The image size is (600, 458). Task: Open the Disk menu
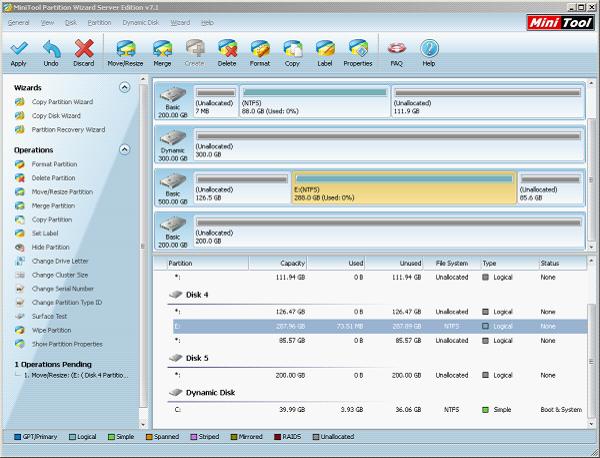click(71, 23)
